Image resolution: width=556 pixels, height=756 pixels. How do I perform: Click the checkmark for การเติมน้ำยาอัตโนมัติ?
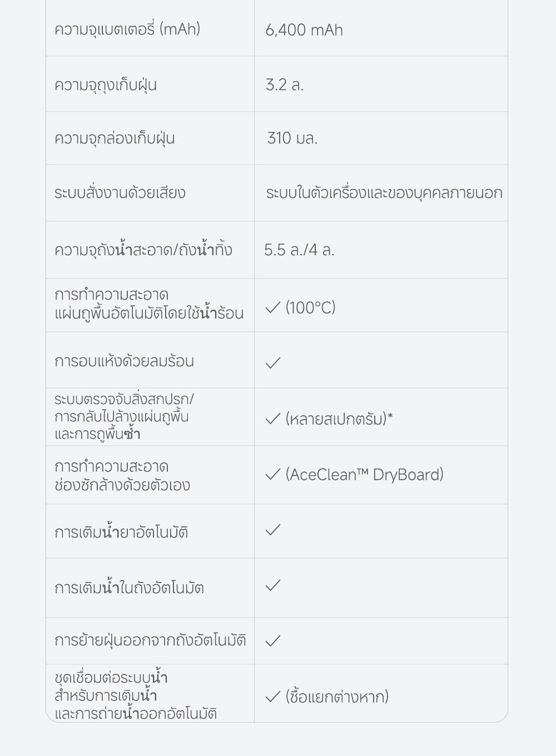point(273,530)
